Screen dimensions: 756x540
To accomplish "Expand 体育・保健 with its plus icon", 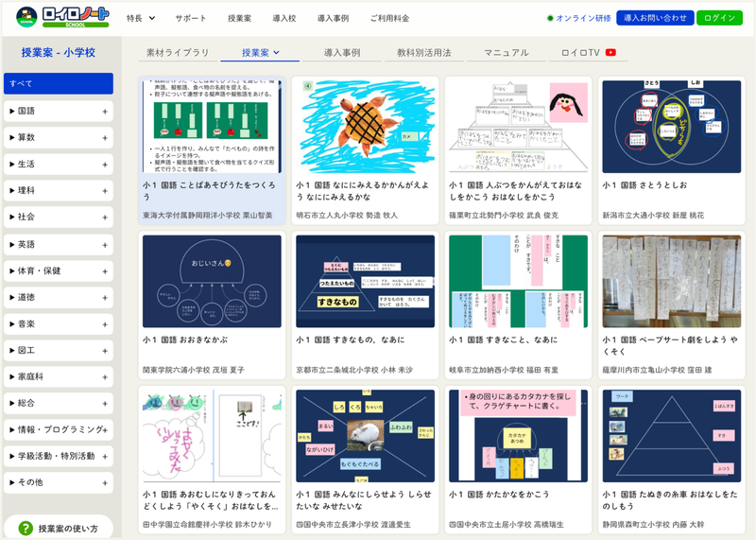I will [x=105, y=271].
